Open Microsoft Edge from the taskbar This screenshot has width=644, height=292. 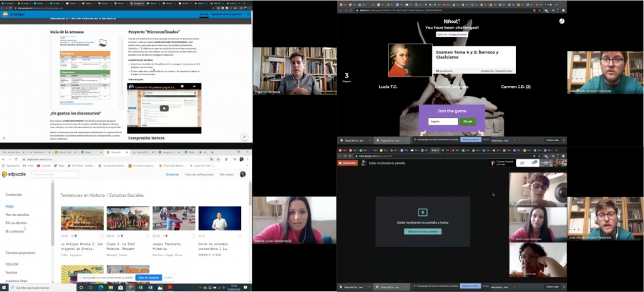[x=101, y=288]
